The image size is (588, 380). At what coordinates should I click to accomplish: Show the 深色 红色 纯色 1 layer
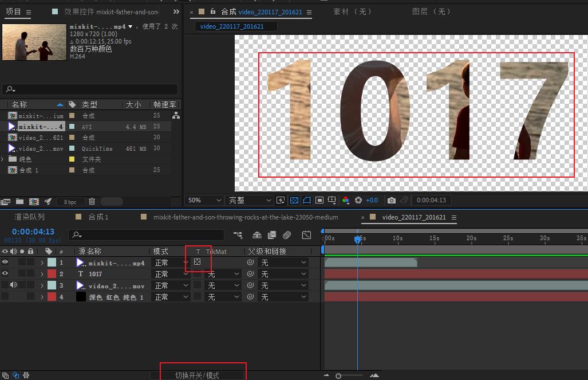[5, 297]
